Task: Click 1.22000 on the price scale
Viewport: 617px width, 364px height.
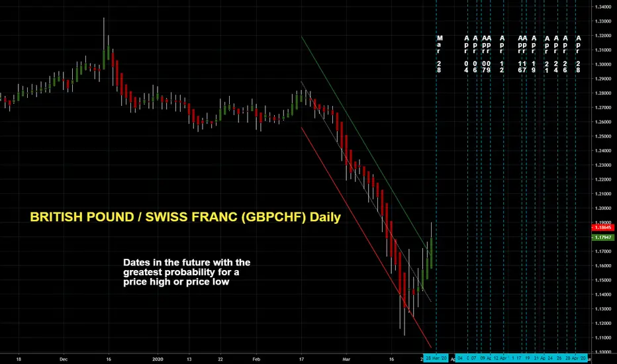Action: pyautogui.click(x=603, y=179)
